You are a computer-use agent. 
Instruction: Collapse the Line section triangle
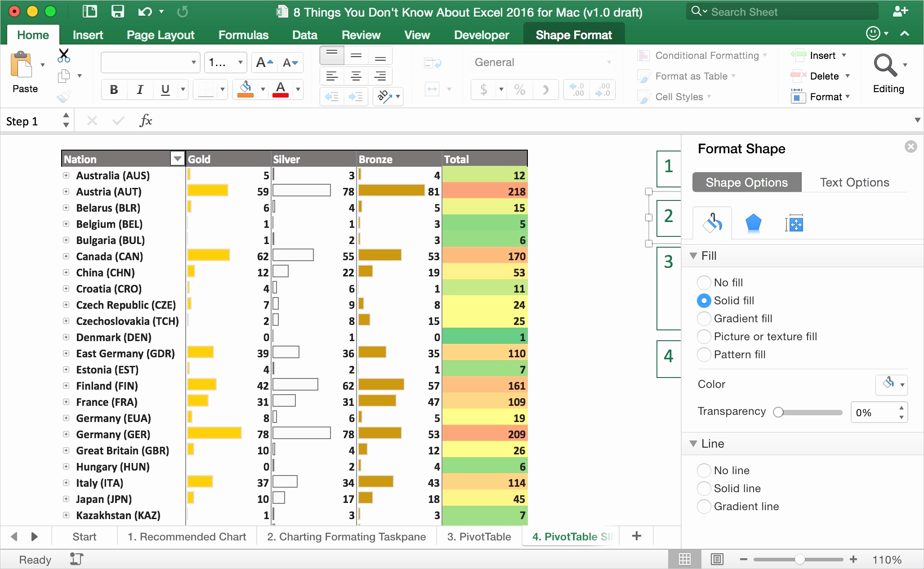(x=693, y=444)
